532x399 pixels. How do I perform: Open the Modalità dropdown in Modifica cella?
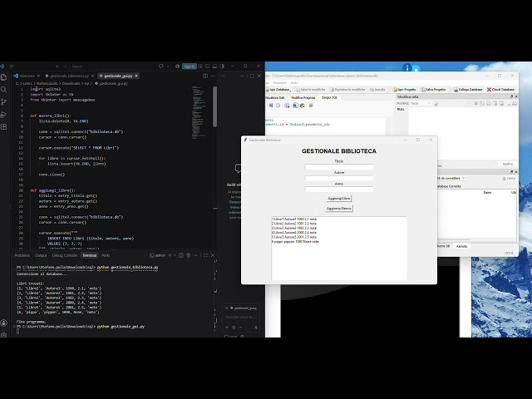[421, 103]
